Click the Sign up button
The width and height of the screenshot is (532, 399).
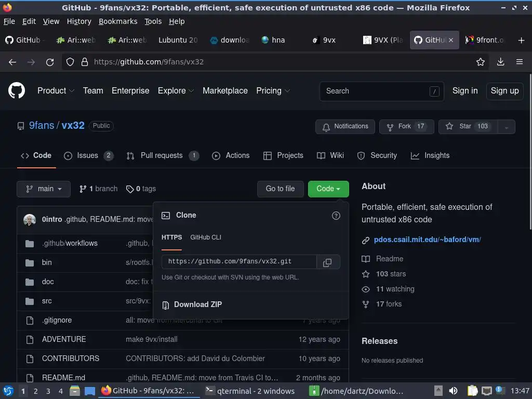pos(505,91)
